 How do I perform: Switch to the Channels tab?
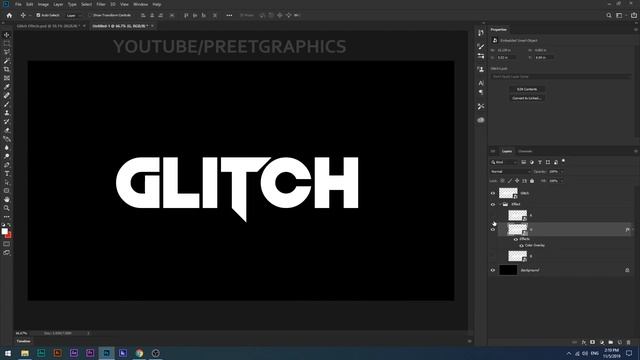(525, 151)
